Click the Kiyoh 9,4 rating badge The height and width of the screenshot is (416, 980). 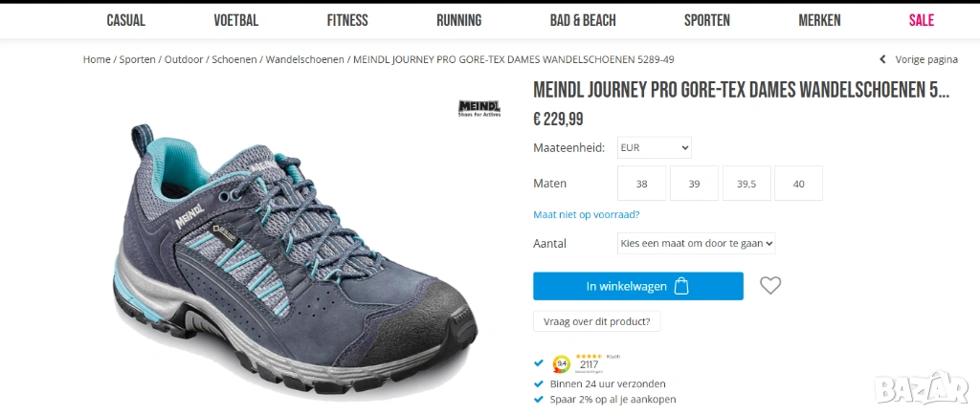click(x=562, y=363)
